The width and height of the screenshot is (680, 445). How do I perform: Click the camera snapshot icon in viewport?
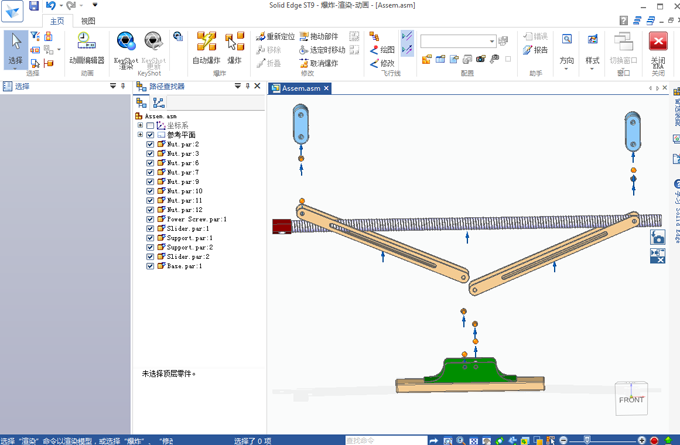click(x=658, y=237)
